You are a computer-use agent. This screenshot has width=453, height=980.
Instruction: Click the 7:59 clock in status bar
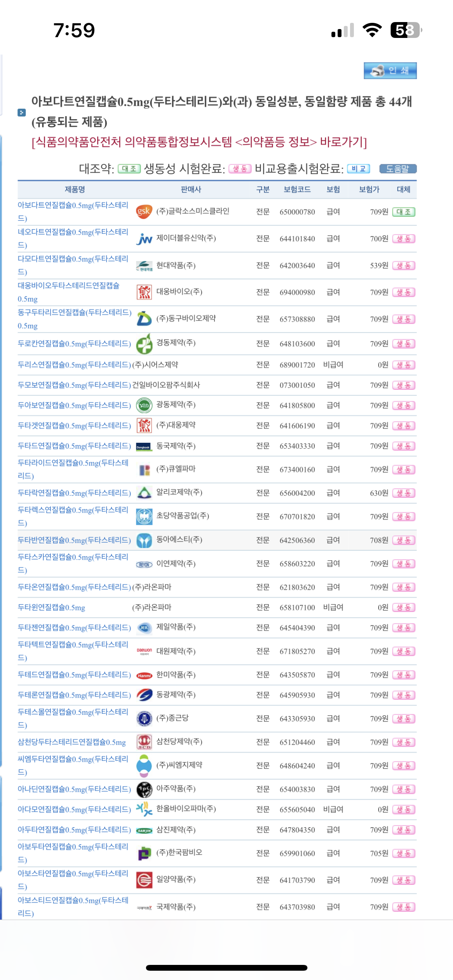pyautogui.click(x=74, y=30)
